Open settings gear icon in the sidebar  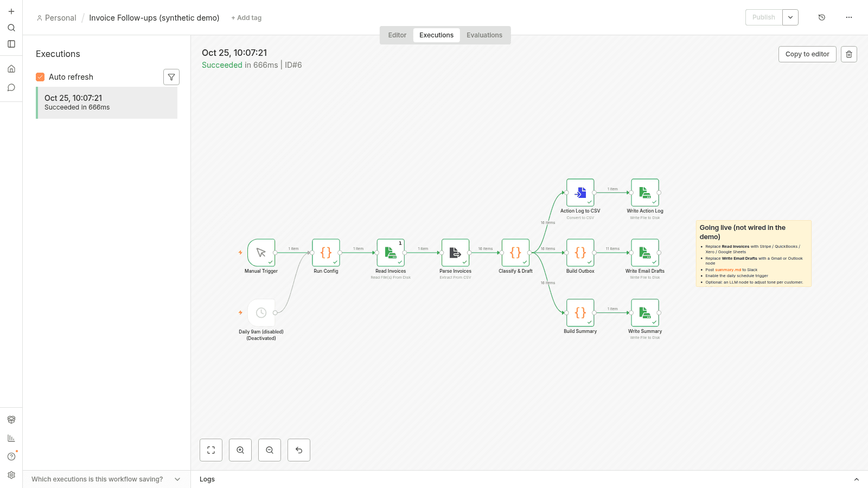coord(11,475)
